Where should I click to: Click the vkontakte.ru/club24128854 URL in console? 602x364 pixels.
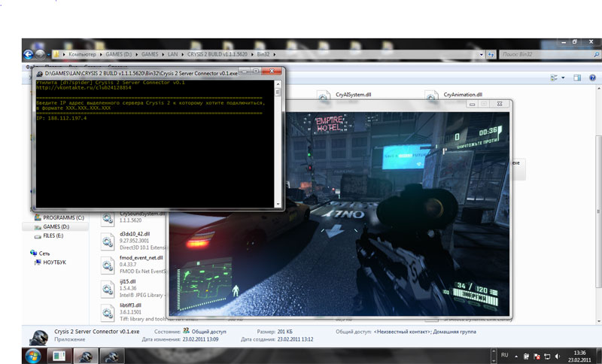tap(84, 88)
